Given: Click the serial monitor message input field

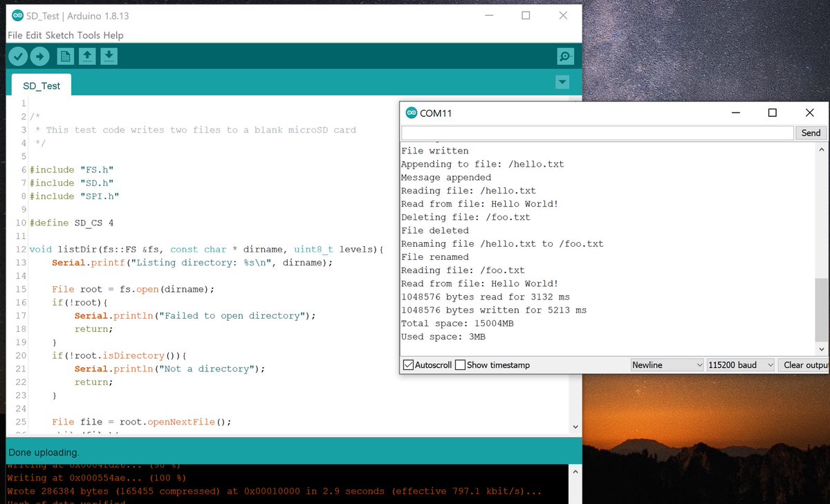Looking at the screenshot, I should [x=597, y=133].
